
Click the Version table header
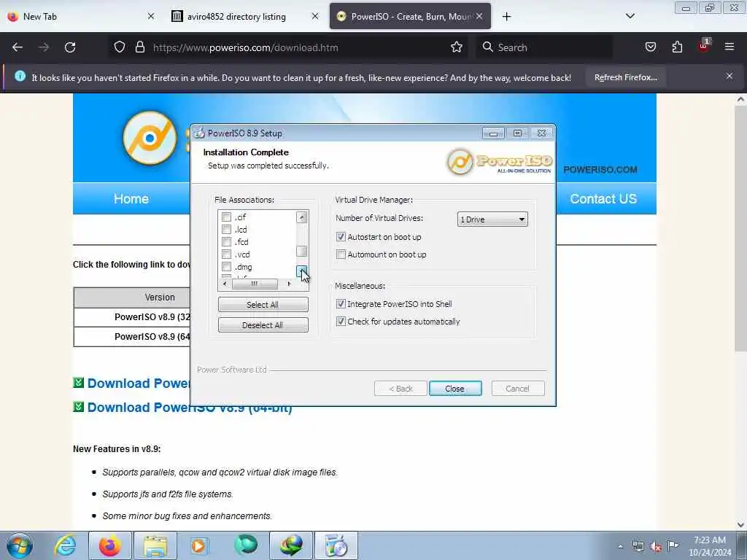(160, 297)
